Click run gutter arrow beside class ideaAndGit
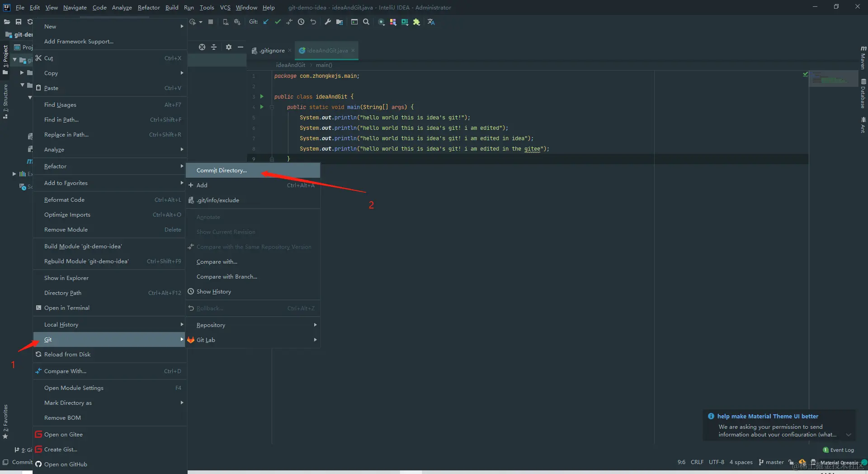The height and width of the screenshot is (474, 868). [x=262, y=96]
